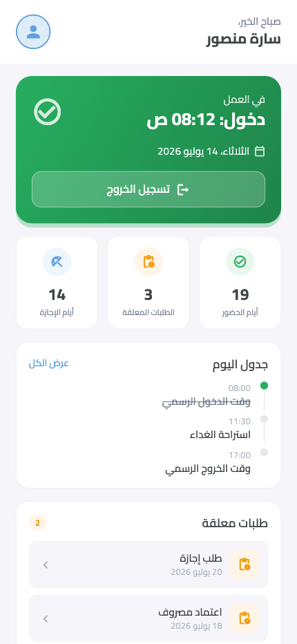Click the calendar icon beside the date

[x=260, y=151]
